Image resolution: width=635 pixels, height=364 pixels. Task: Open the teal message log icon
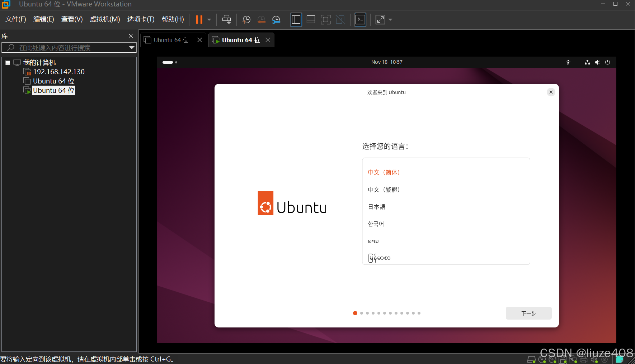click(x=620, y=359)
